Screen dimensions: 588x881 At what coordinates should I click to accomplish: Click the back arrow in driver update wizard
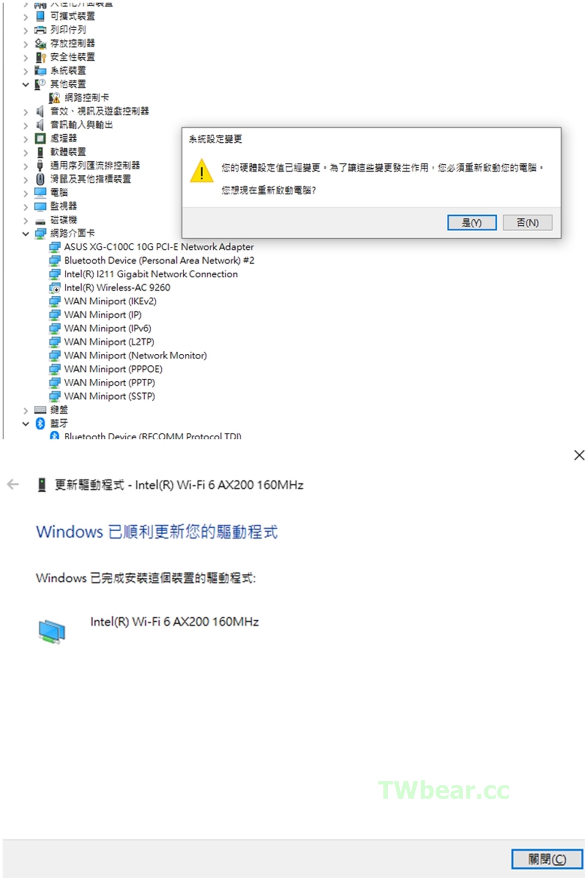(13, 484)
